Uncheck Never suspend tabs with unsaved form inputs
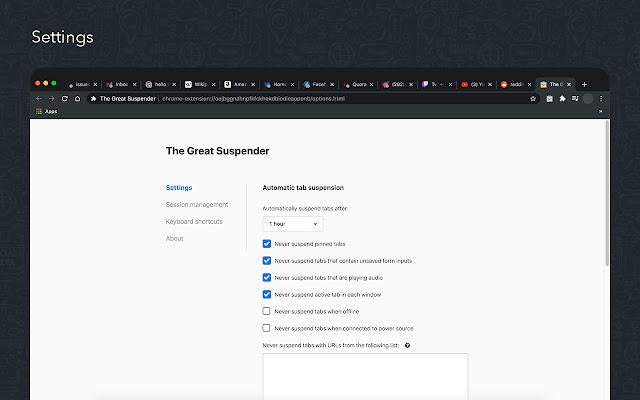640x400 pixels. click(267, 260)
